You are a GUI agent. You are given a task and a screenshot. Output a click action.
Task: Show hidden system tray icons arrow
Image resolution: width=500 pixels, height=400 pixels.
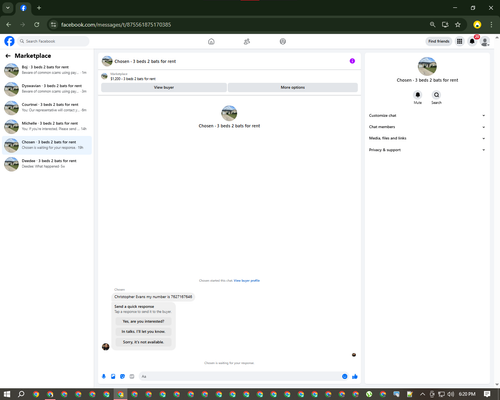(x=422, y=394)
